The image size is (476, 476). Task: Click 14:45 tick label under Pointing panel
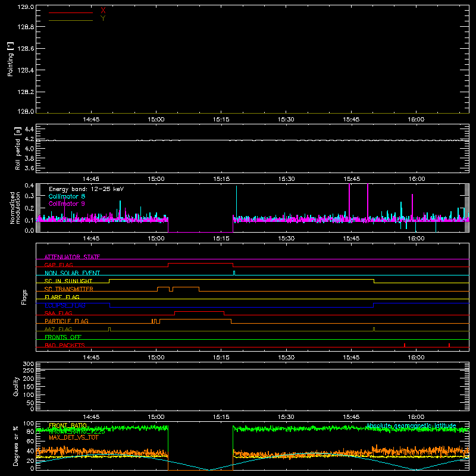(91, 120)
